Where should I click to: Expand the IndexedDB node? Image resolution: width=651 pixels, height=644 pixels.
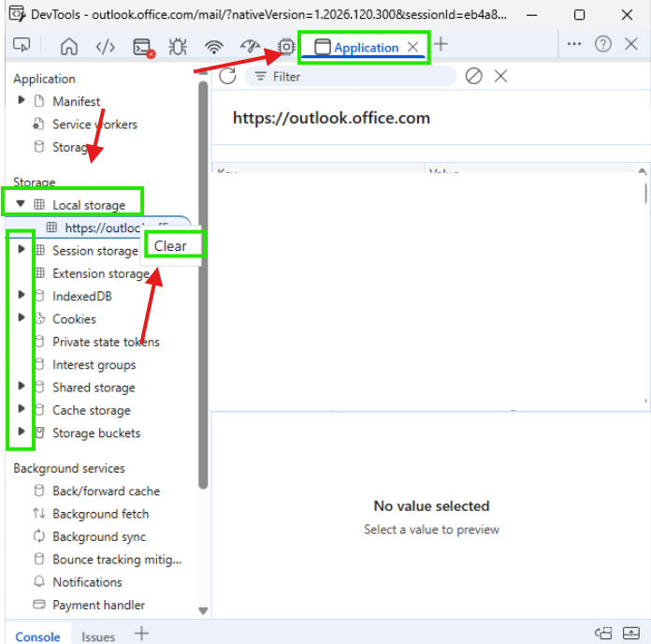22,295
